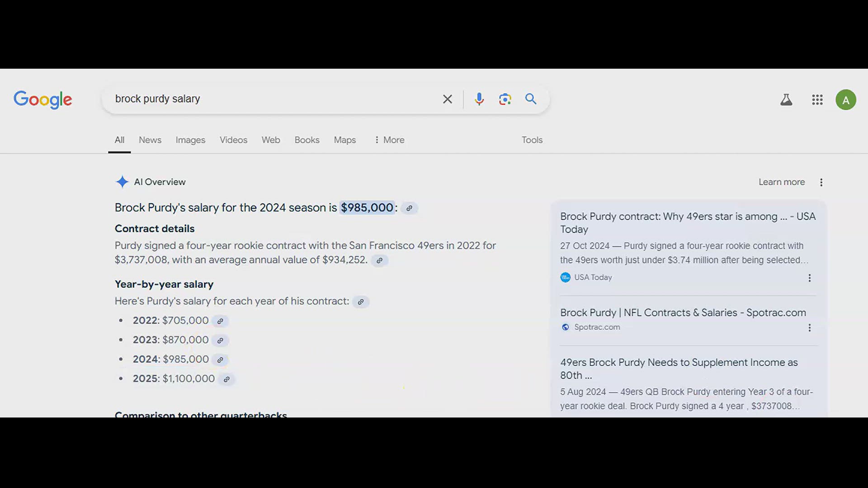
Task: Click the AI Overview label text
Action: pos(160,182)
